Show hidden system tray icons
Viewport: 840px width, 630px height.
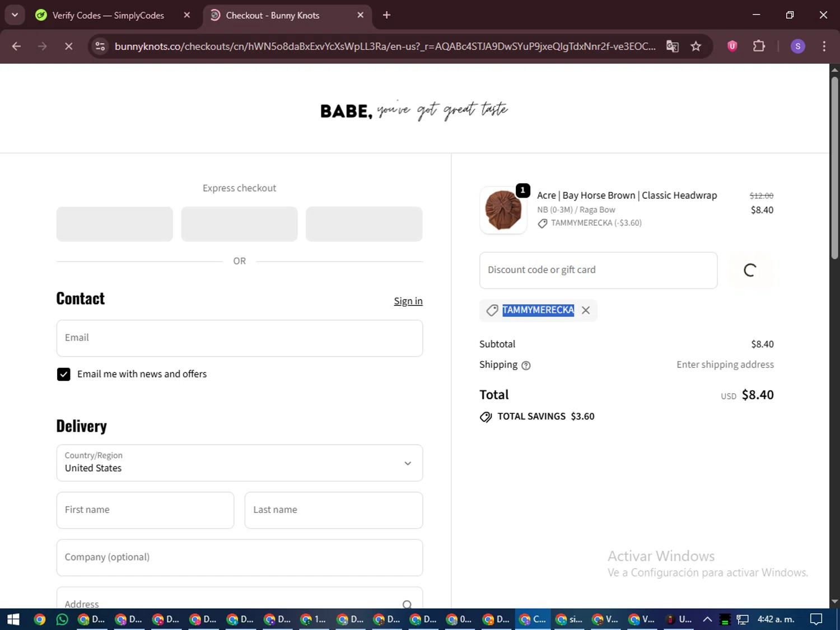[x=707, y=619]
